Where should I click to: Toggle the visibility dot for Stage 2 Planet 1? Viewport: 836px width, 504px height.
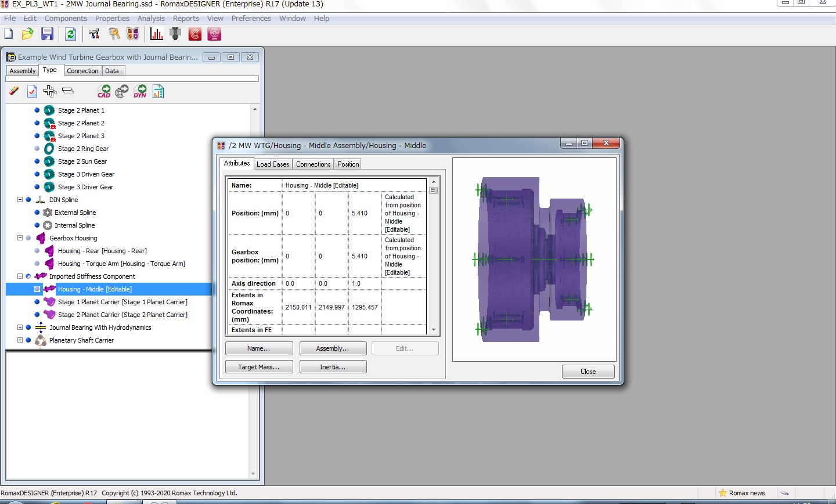pyautogui.click(x=37, y=110)
